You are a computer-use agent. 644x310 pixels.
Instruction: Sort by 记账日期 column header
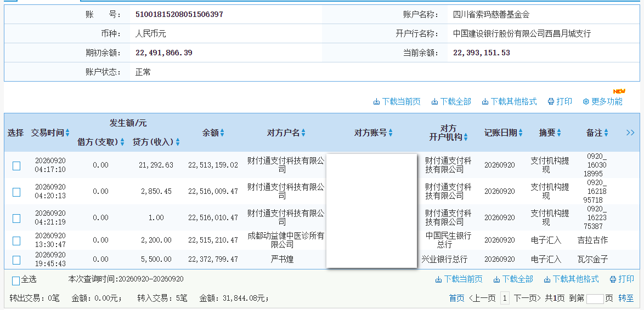coord(504,133)
